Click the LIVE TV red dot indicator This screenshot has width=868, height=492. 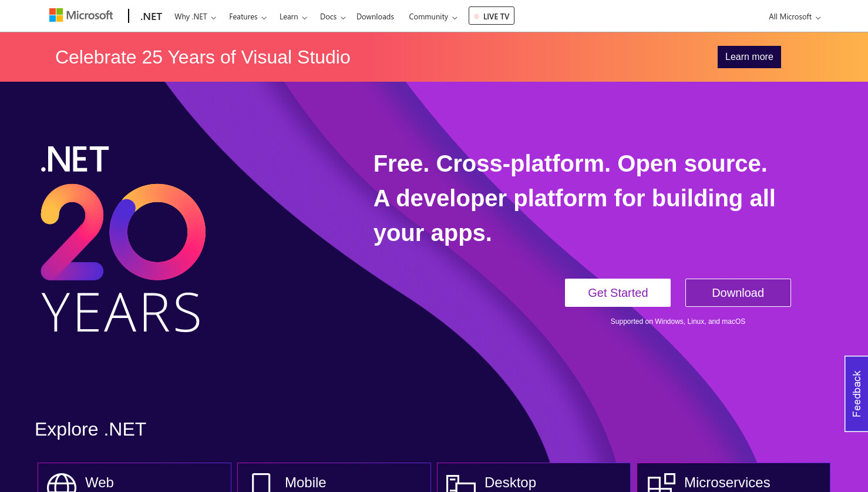[x=477, y=16]
